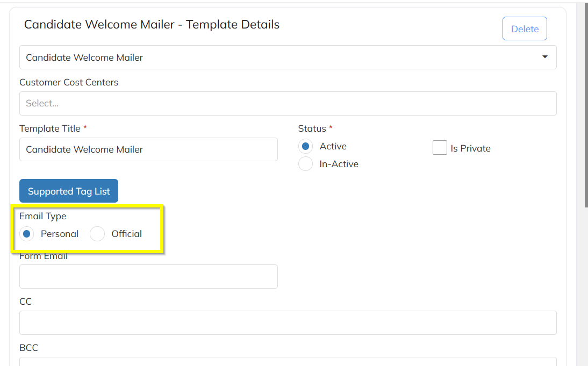
Task: Select the In-Active status radio button
Action: [x=306, y=164]
